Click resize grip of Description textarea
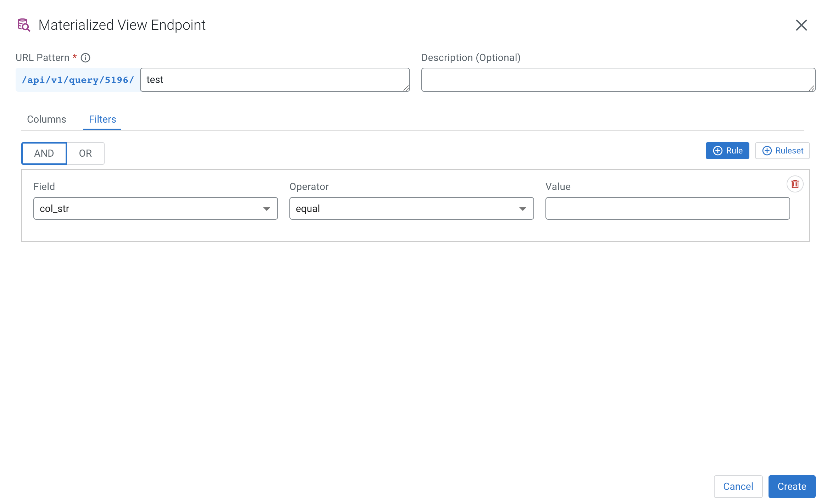This screenshot has width=832, height=504. click(811, 88)
